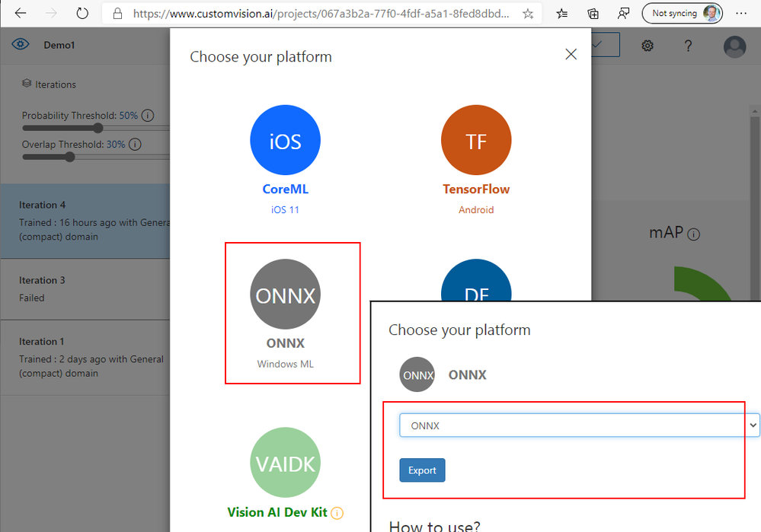Viewport: 761px width, 532px height.
Task: Select the failed Iteration 3
Action: pyautogui.click(x=85, y=289)
